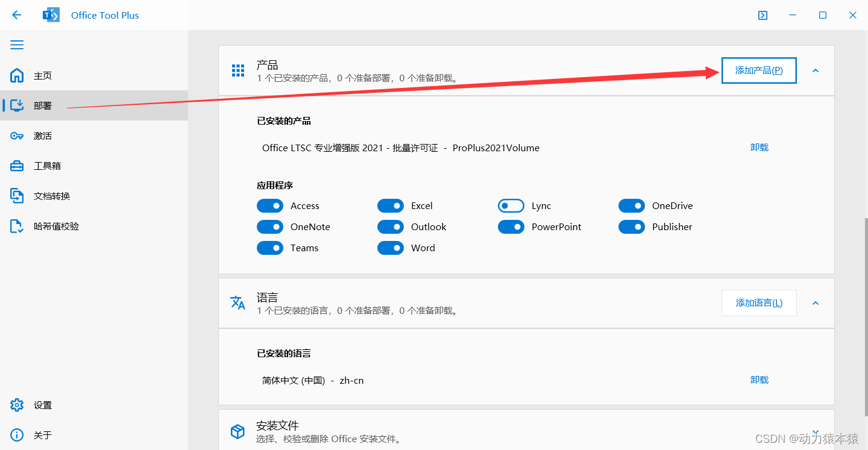Click the 已安装的产品 label
868x450 pixels.
click(284, 120)
